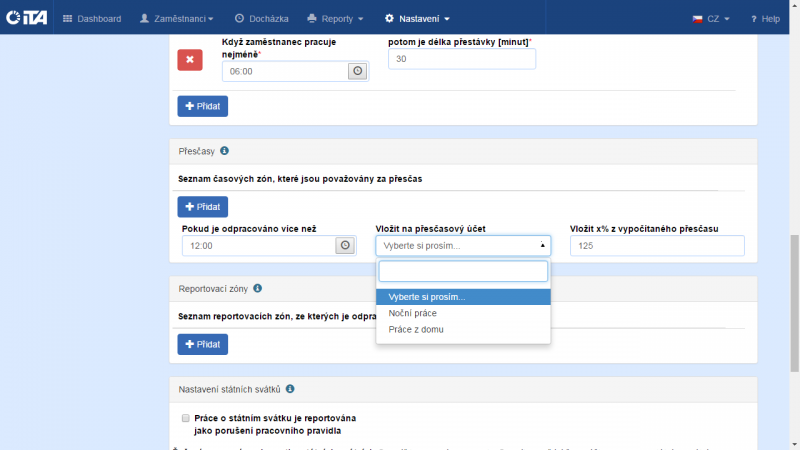Click the red delete break rule button
This screenshot has width=800, height=450.
190,60
